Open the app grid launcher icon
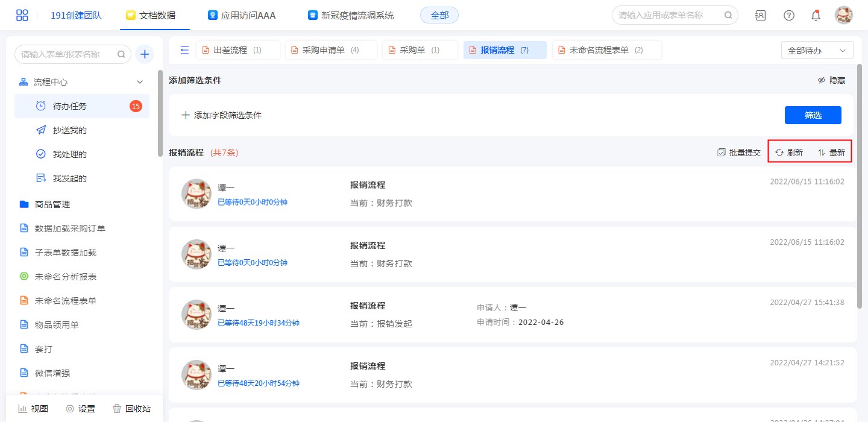The width and height of the screenshot is (868, 422). [22, 15]
